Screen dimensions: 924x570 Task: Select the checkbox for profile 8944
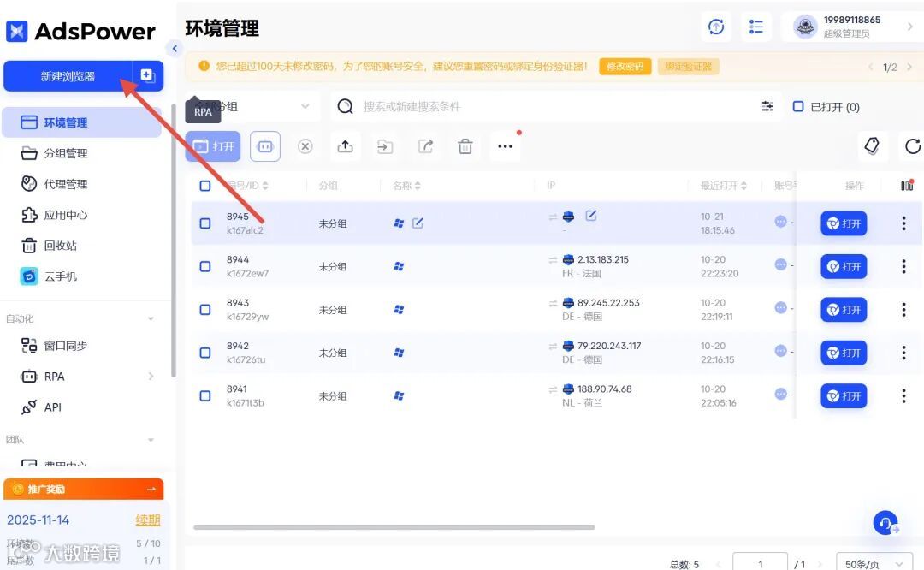(205, 266)
